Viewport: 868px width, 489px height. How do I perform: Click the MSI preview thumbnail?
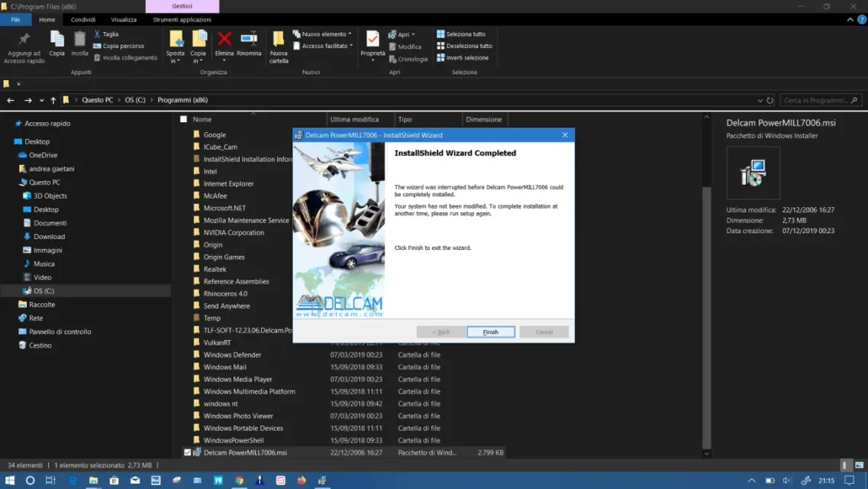point(753,173)
